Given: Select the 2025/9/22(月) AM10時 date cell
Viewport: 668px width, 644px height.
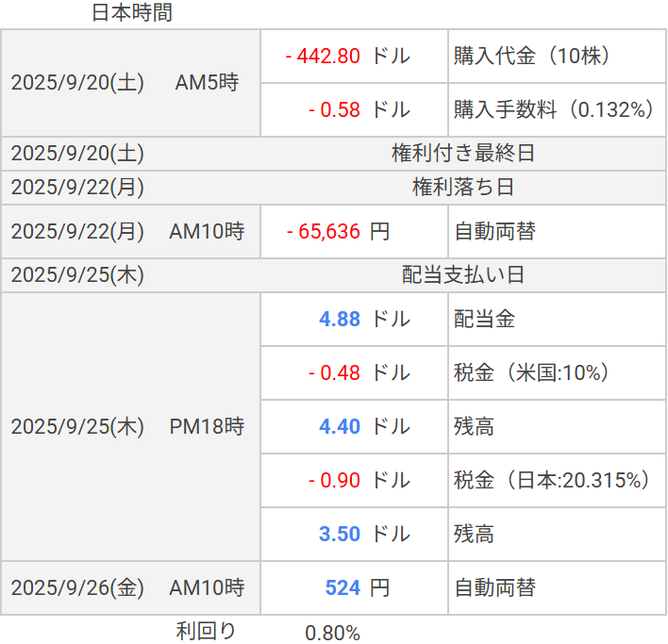Looking at the screenshot, I should click(129, 231).
